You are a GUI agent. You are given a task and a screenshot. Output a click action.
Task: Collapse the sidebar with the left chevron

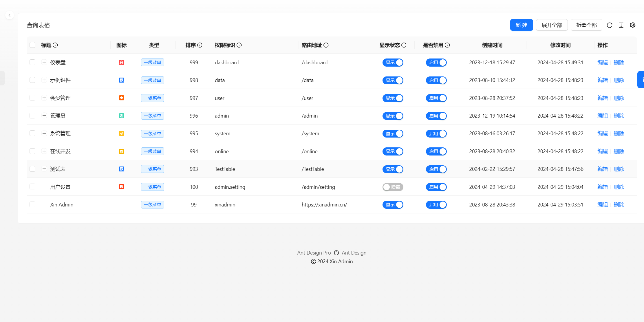(x=10, y=15)
